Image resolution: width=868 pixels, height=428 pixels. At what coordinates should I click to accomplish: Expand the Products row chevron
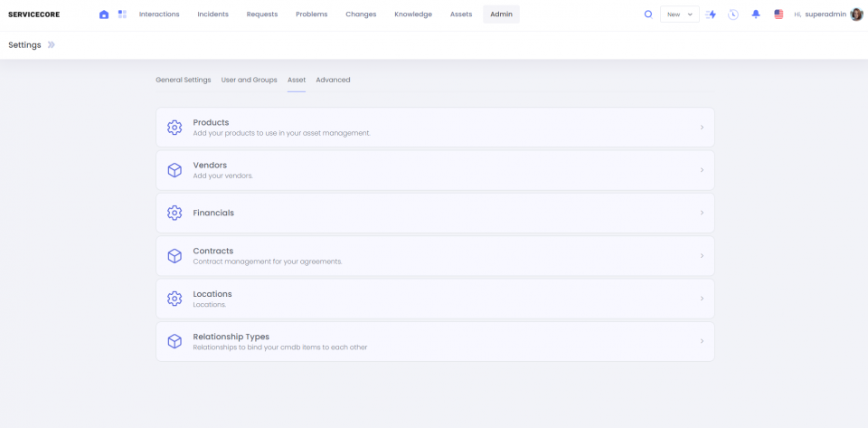pos(702,128)
